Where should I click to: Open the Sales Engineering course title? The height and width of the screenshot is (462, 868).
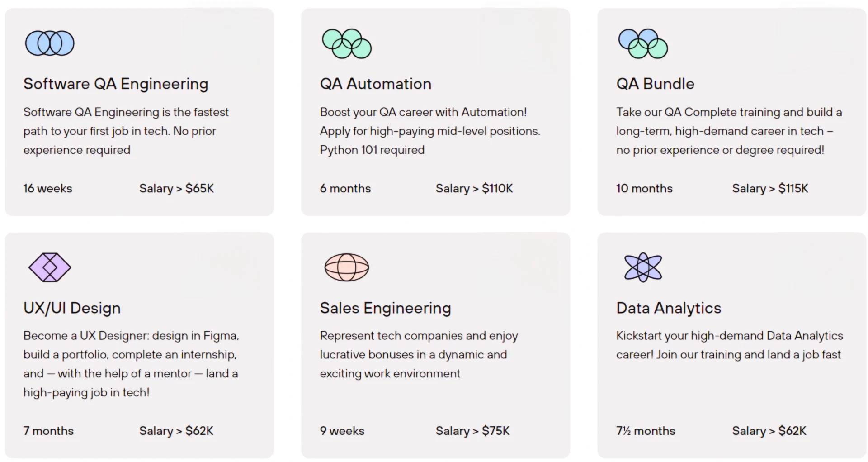tap(385, 308)
